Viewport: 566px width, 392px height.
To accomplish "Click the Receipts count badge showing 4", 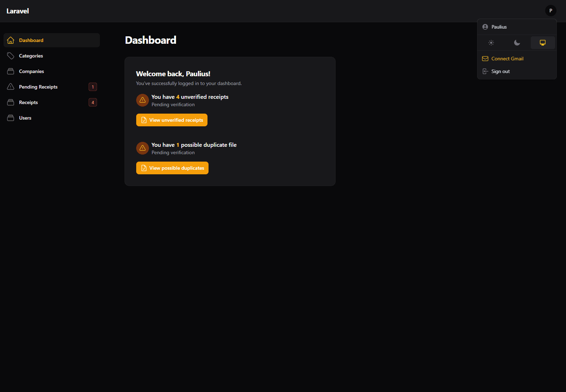I will pos(93,102).
